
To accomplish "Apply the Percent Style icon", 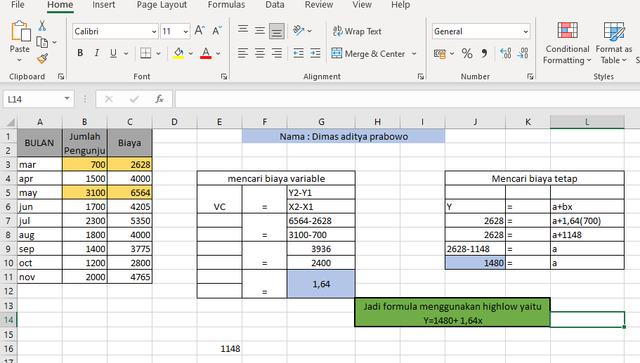I will [467, 53].
